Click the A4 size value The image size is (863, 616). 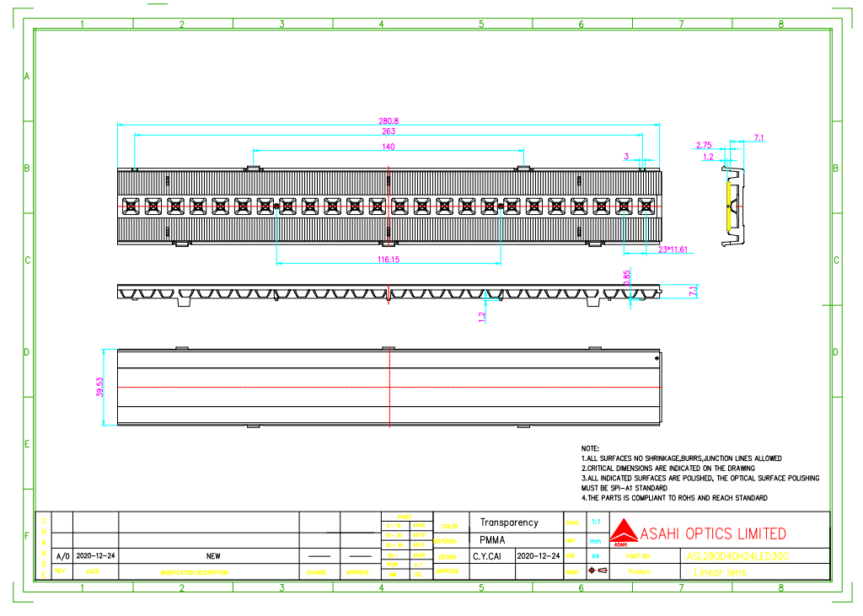tap(595, 556)
